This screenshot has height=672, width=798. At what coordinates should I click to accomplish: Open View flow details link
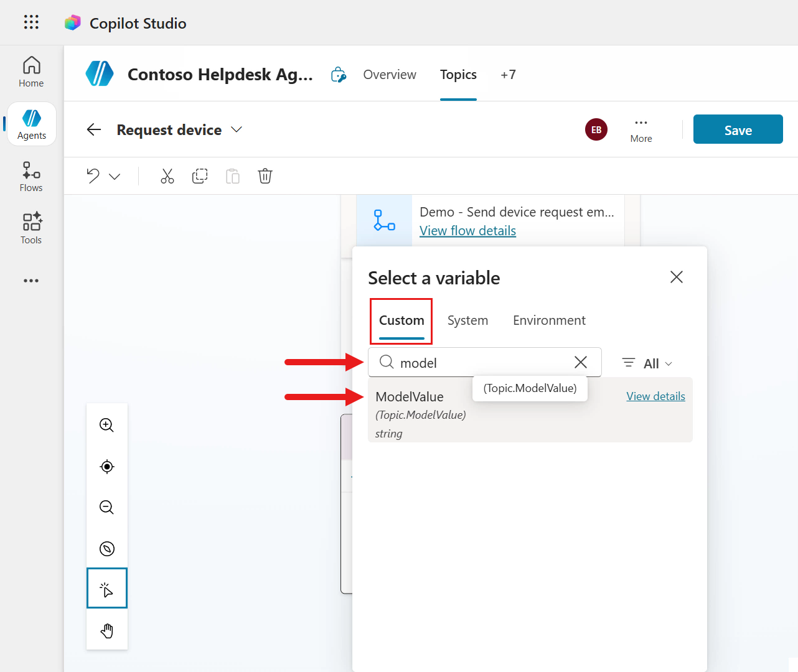[467, 230]
